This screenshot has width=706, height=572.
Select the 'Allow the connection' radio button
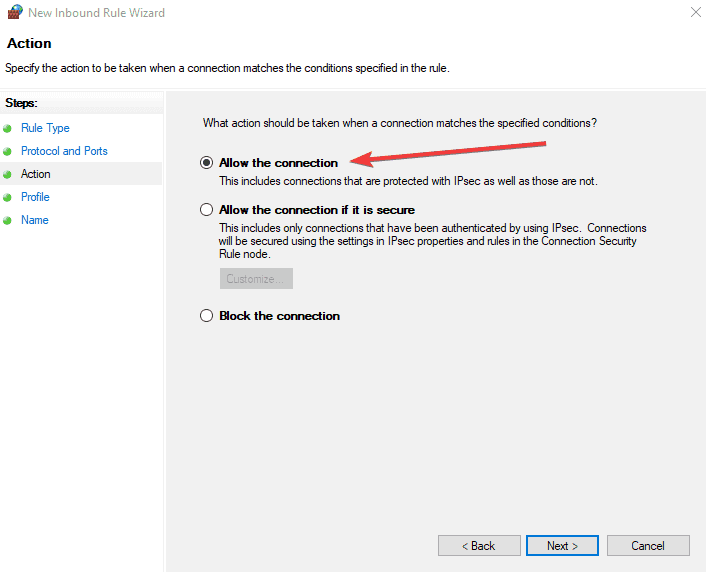(x=207, y=163)
